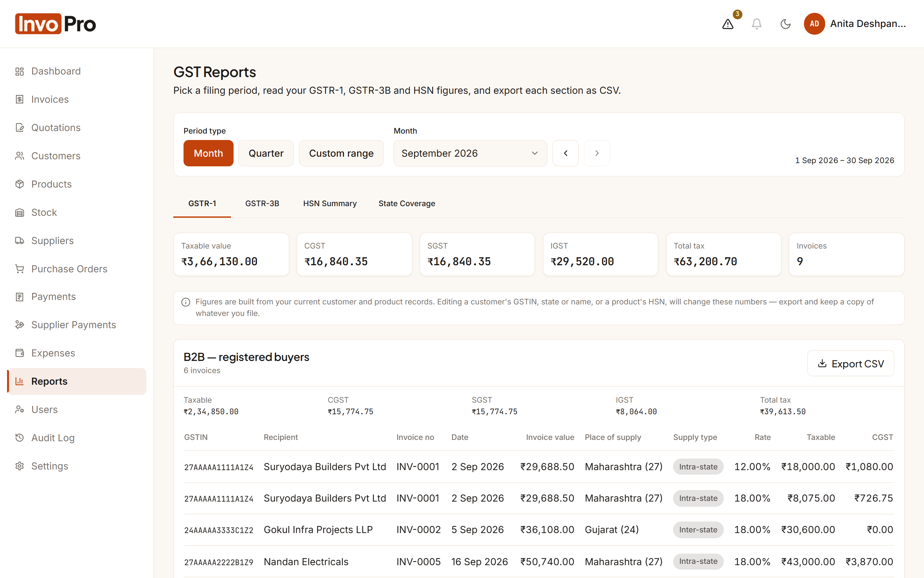This screenshot has height=578, width=924.
Task: Click the Inter-state badge for INV-0002
Action: (x=698, y=530)
